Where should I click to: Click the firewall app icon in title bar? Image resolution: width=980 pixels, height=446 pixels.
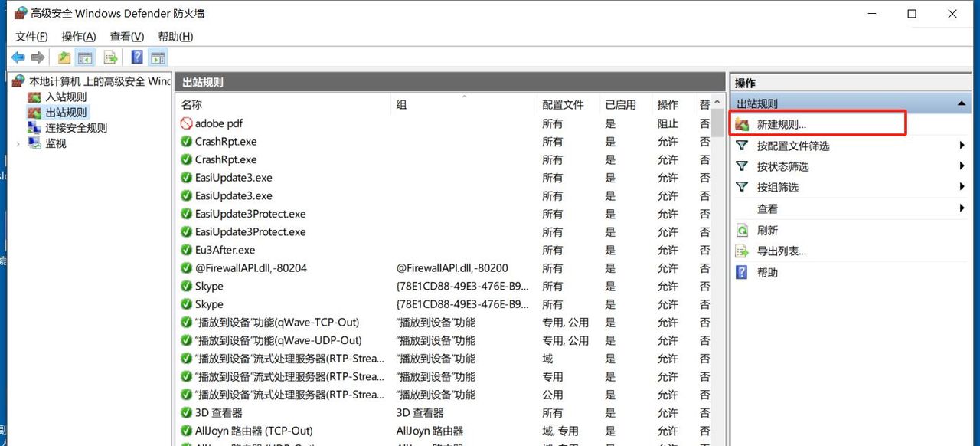19,14
